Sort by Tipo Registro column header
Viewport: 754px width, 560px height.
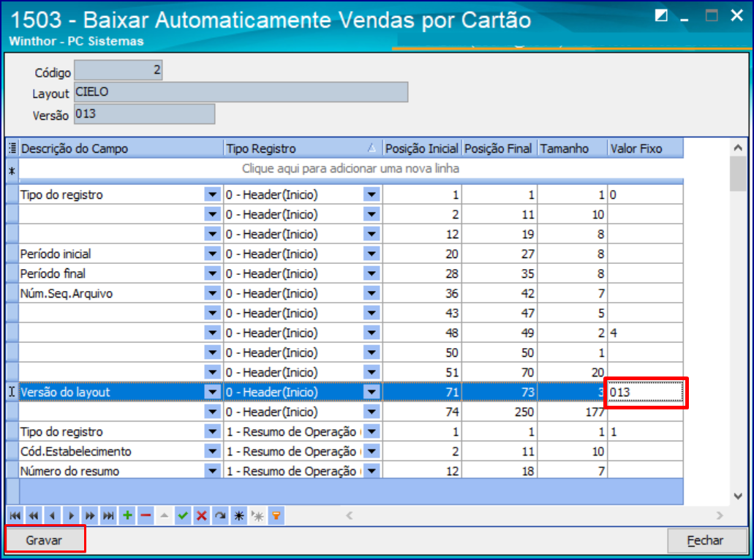(x=303, y=148)
